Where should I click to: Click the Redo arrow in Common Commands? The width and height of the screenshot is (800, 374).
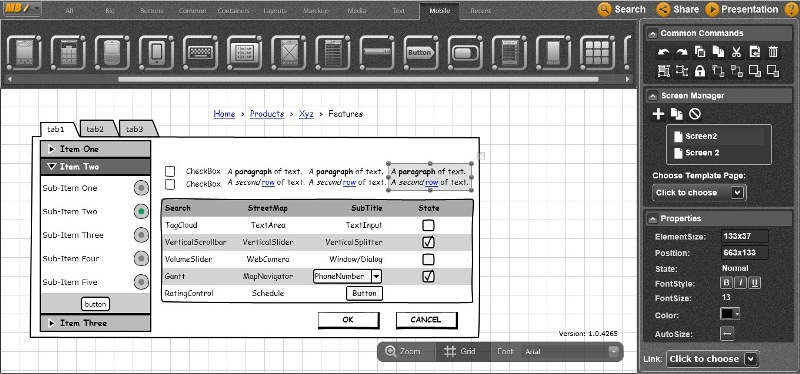click(x=682, y=52)
